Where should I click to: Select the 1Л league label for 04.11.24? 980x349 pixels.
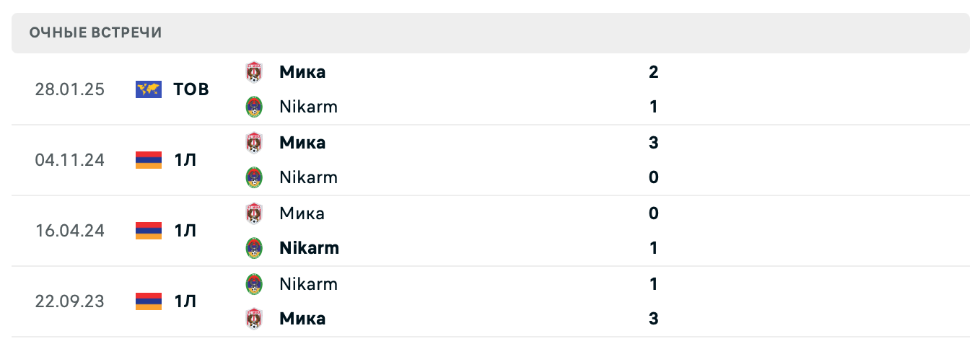(185, 160)
